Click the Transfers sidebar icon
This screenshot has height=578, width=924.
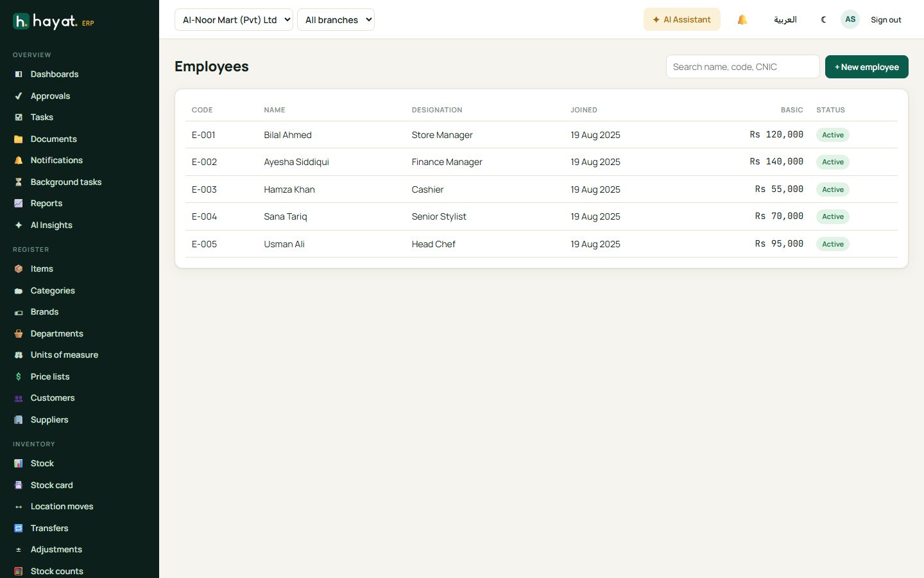(19, 529)
